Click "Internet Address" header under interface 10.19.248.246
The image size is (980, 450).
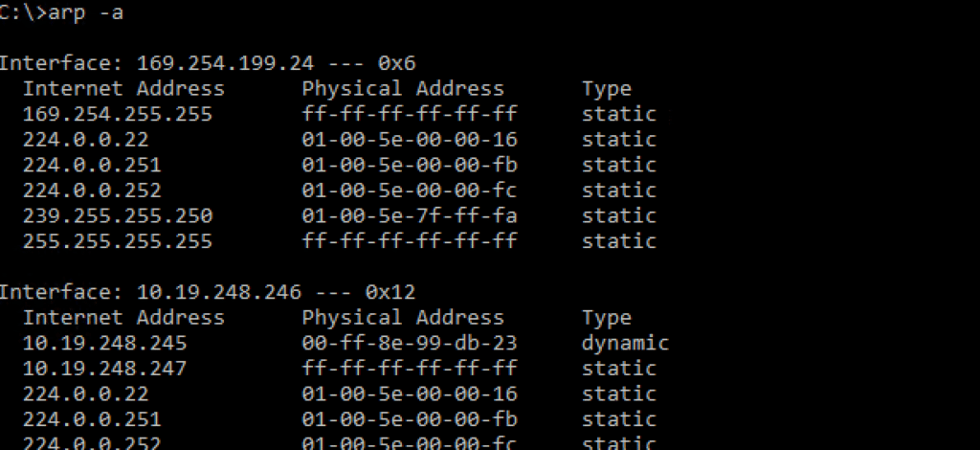(x=123, y=318)
